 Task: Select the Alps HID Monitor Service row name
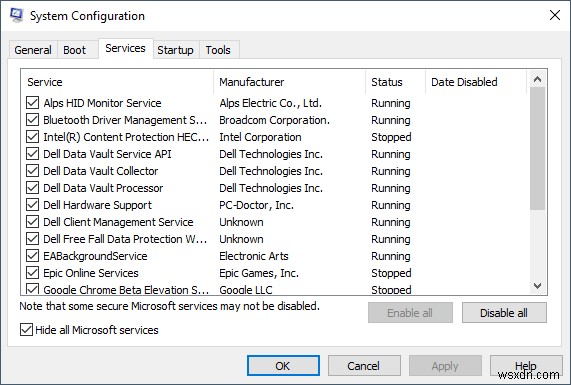pyautogui.click(x=102, y=103)
